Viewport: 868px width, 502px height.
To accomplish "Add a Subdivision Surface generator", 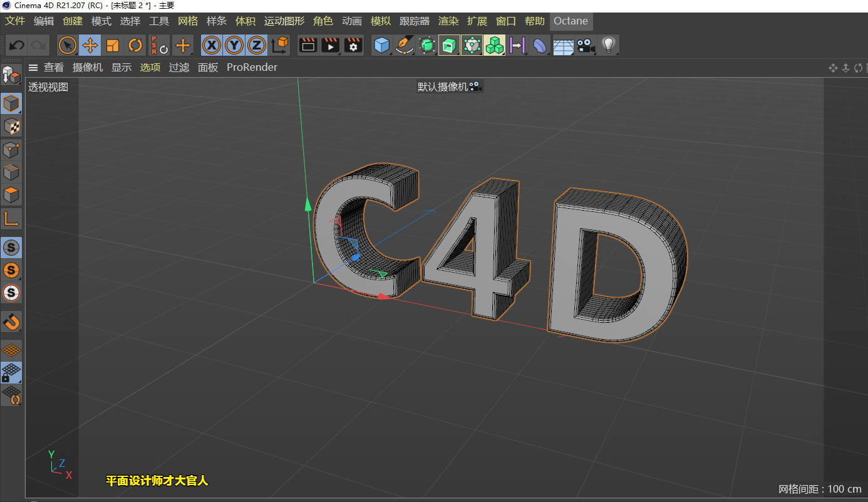I will point(427,45).
